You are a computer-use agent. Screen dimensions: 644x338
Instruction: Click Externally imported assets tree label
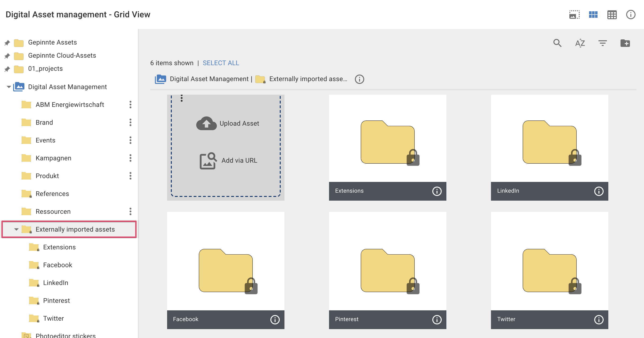coord(75,229)
